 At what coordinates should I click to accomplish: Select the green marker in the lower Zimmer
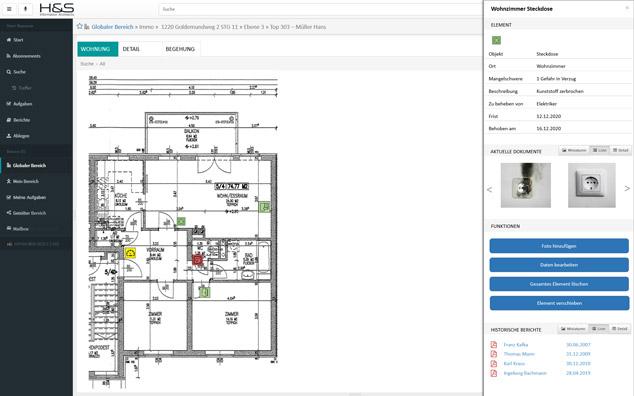(x=205, y=292)
